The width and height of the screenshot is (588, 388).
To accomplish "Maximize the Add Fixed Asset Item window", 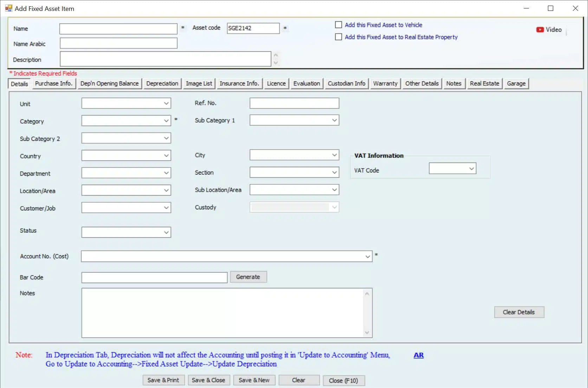I will coord(551,8).
